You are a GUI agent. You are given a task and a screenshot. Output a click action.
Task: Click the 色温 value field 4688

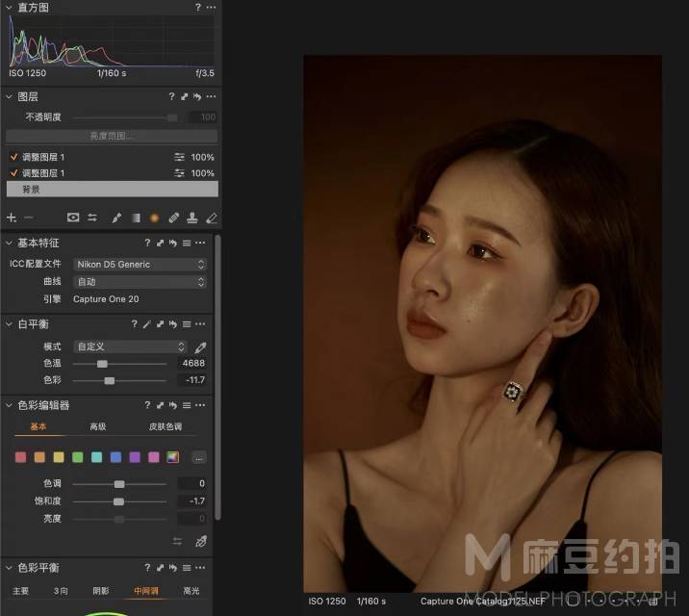coord(192,364)
